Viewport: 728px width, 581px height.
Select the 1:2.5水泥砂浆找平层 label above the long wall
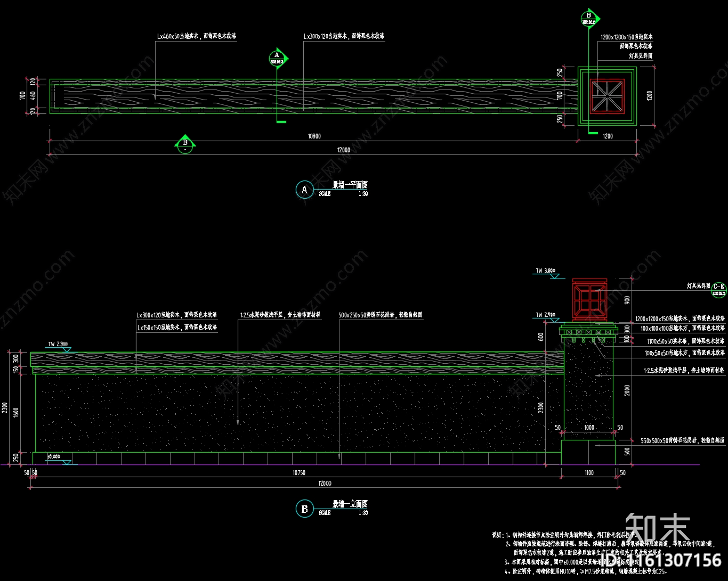280,315
